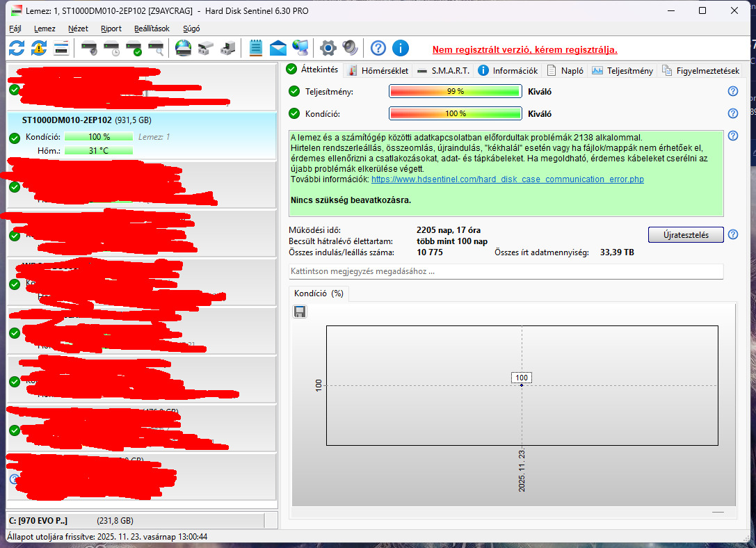
Task: Click the '33,39 TB' total written value
Action: pos(617,252)
